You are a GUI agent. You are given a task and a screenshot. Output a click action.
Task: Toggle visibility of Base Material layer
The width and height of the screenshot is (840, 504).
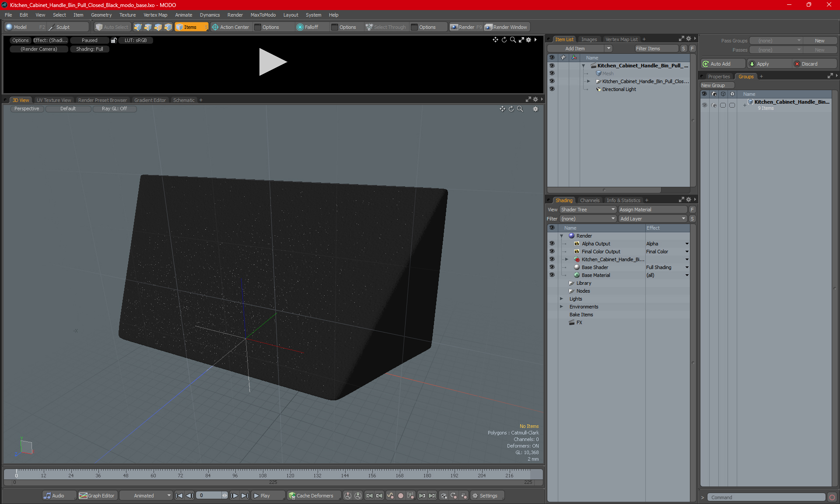(x=552, y=275)
